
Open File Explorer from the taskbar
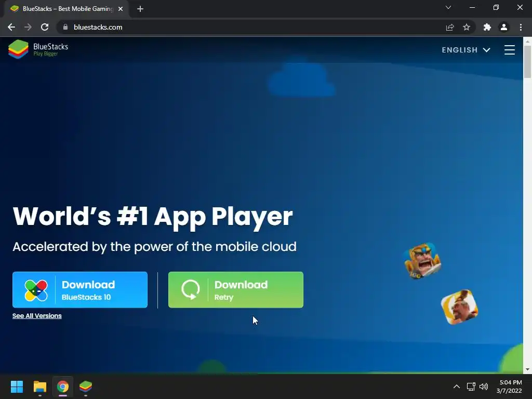coord(39,387)
